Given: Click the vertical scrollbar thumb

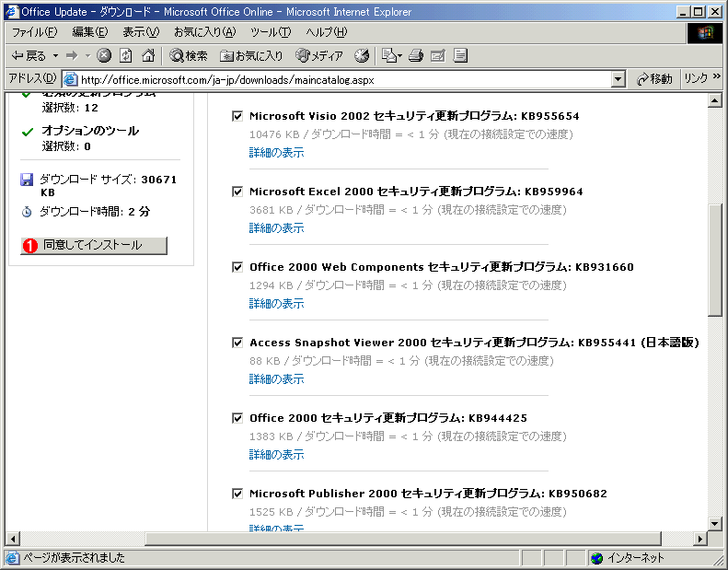Looking at the screenshot, I should pyautogui.click(x=715, y=261).
